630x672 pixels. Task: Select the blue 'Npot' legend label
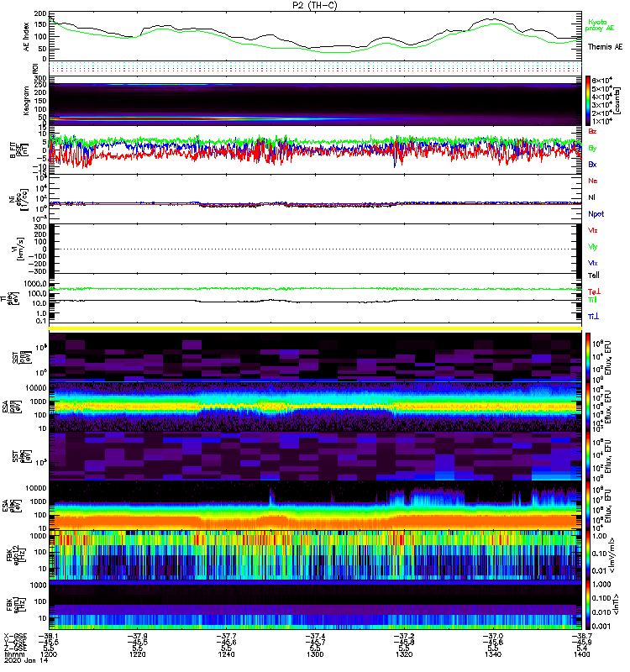(596, 214)
